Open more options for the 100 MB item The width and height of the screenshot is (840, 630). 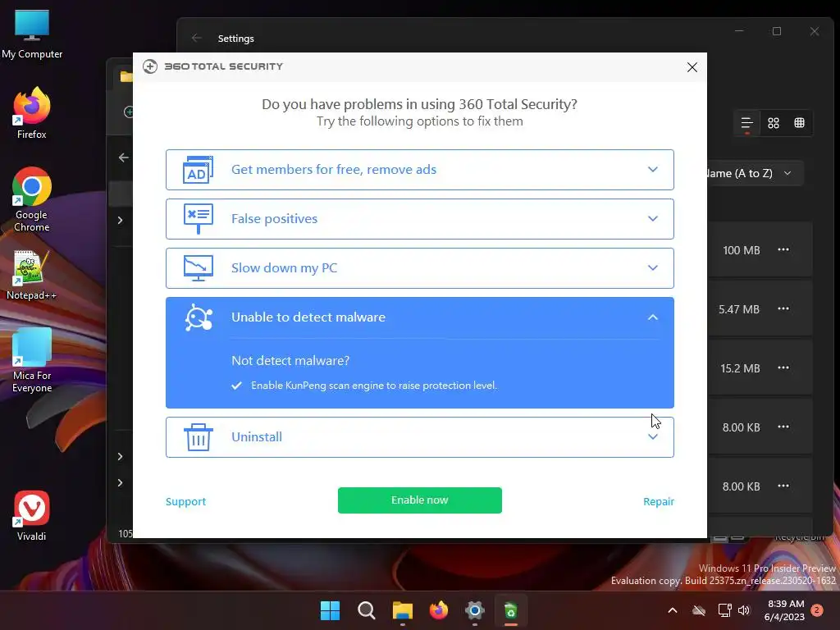point(783,249)
